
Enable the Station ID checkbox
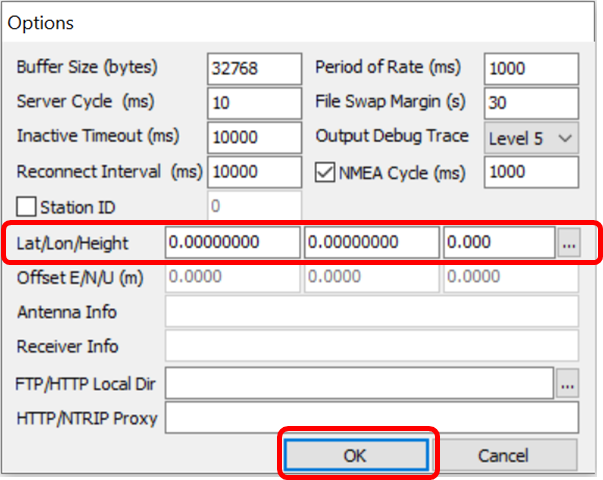[x=27, y=208]
